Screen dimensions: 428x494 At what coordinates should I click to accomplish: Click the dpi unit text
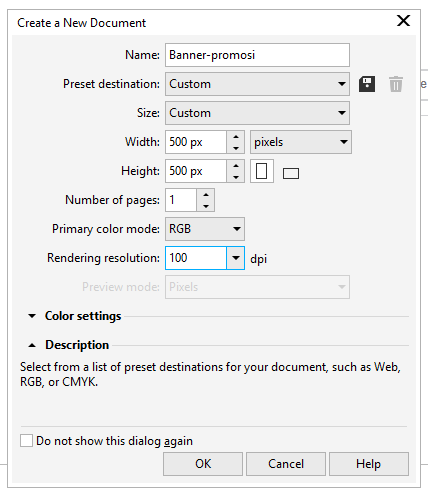259,259
